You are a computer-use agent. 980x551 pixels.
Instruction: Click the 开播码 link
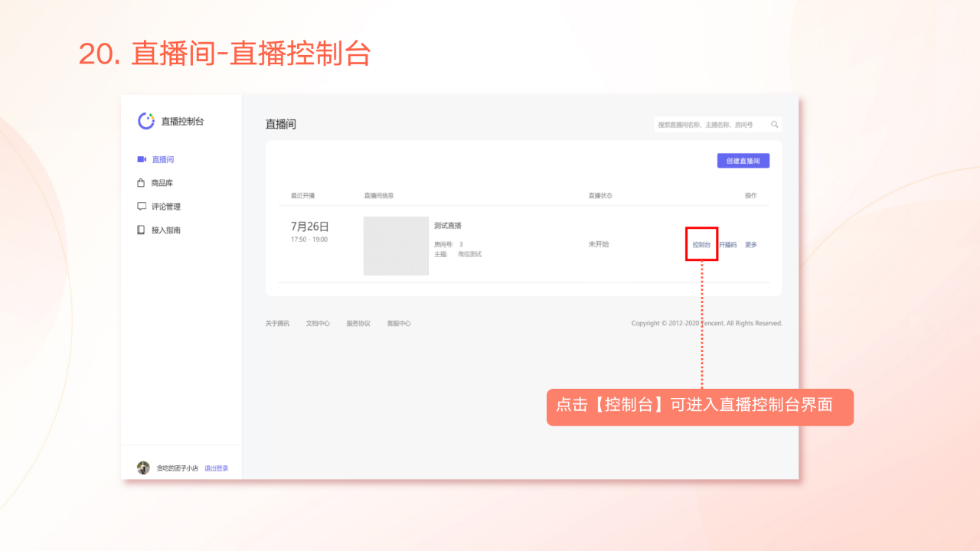tap(727, 245)
